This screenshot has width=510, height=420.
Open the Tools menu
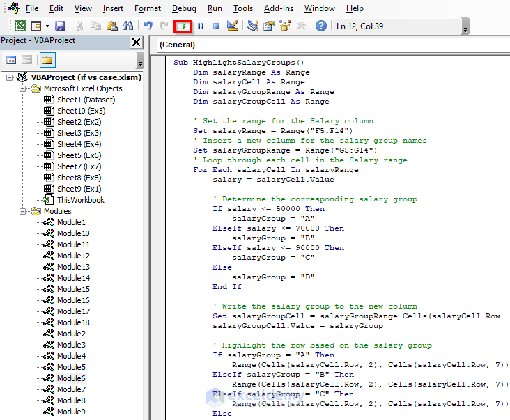[x=243, y=8]
